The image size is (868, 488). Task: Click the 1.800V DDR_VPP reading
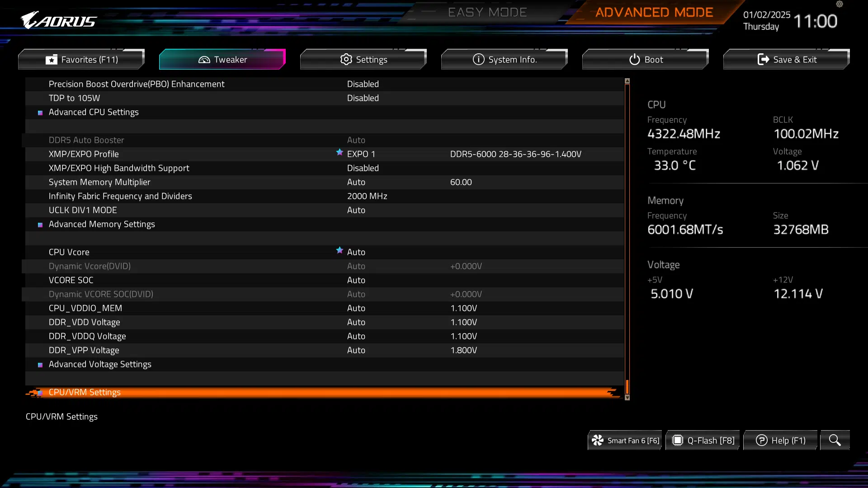point(463,350)
